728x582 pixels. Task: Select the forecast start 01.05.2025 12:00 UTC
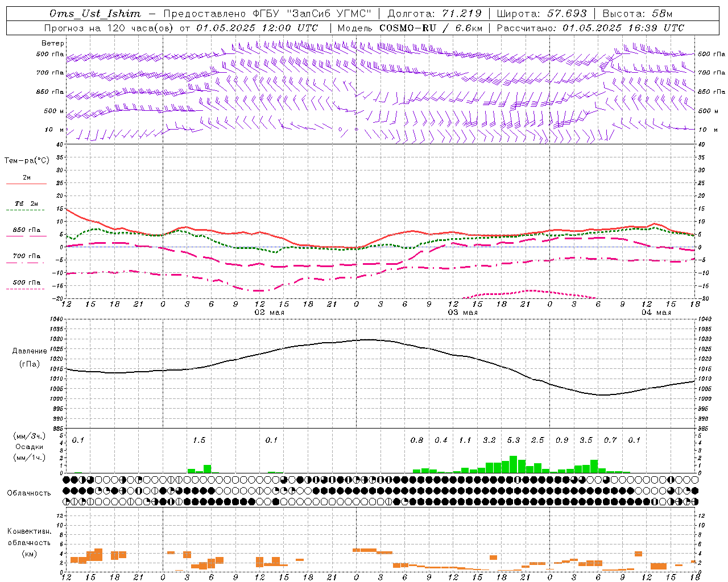[257, 28]
